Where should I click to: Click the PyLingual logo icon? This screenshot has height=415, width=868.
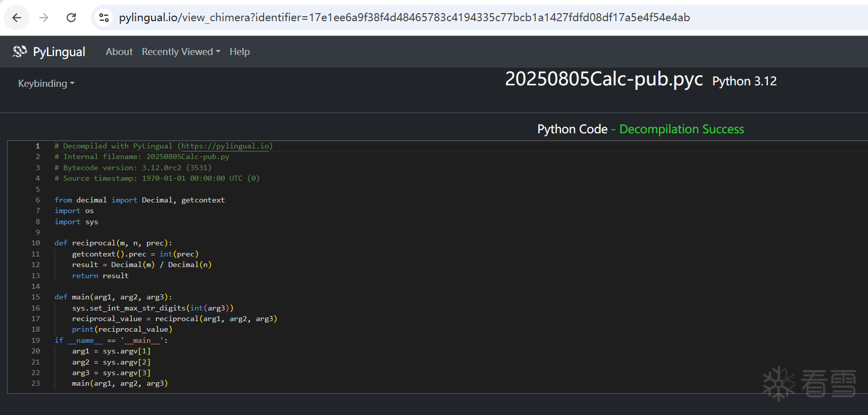20,51
